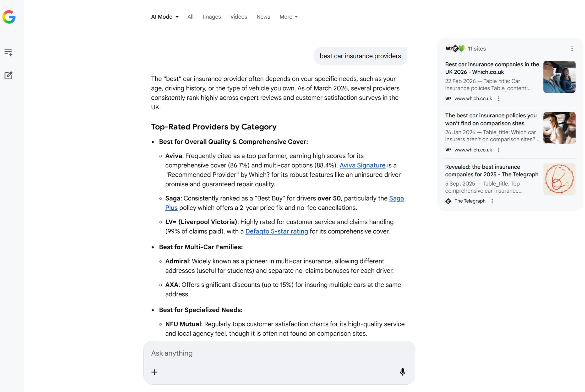Viewport: 585px width, 392px height.
Task: Open 'The best car insurance policies you won't find' article
Action: click(491, 119)
